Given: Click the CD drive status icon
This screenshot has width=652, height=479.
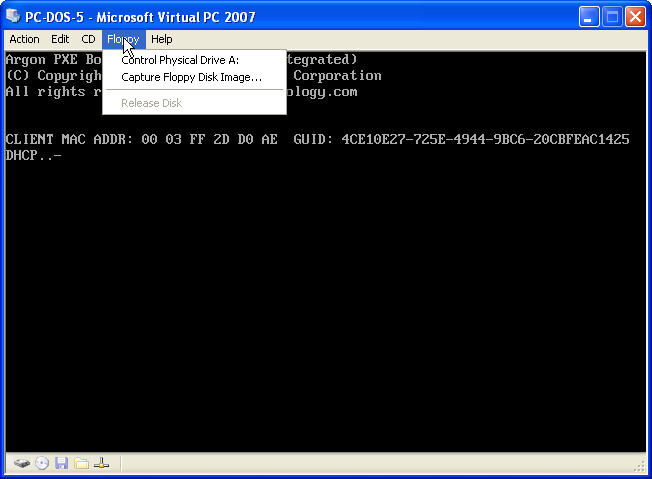Looking at the screenshot, I should (x=42, y=463).
